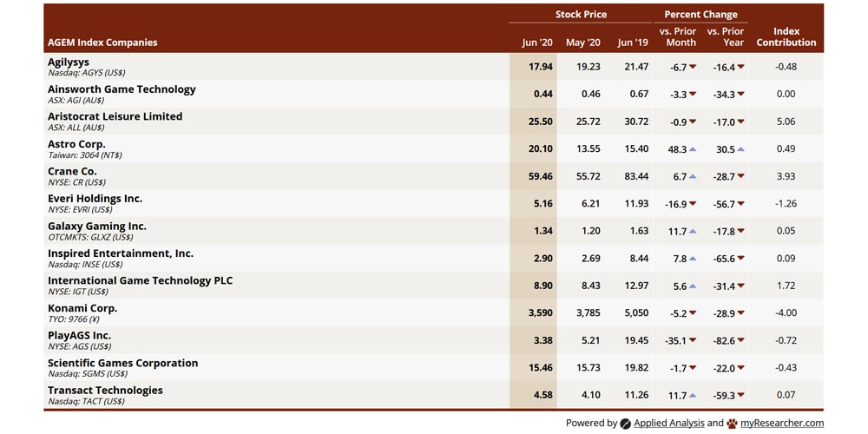Click the AGEM Index Companies column header
Screen dimensions: 868x434
(102, 43)
